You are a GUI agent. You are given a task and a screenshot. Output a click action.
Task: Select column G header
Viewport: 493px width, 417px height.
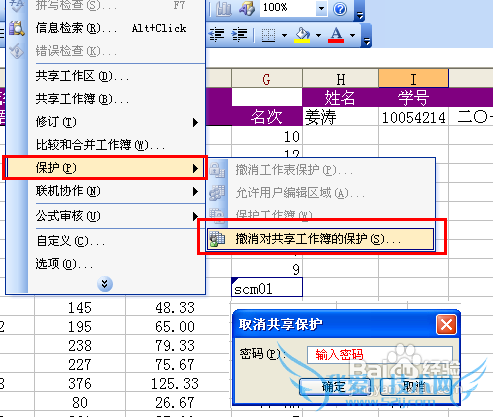267,79
